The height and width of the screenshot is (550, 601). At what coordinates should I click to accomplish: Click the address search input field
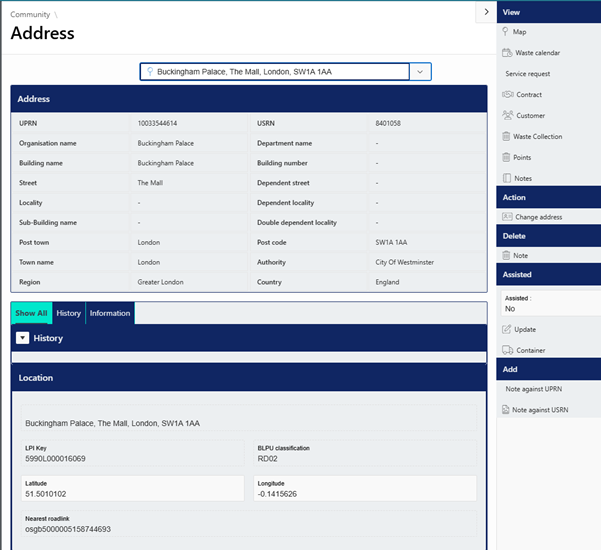(x=274, y=72)
